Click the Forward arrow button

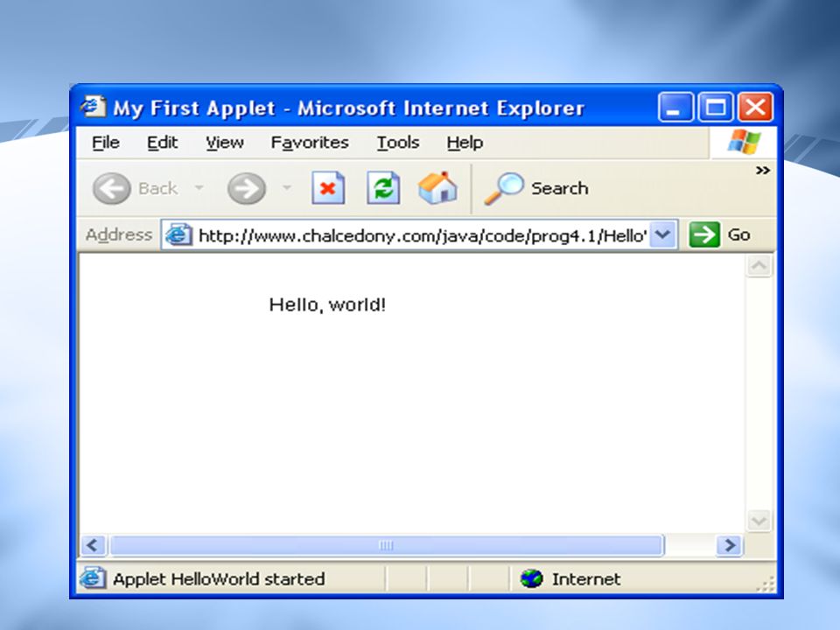pos(247,189)
